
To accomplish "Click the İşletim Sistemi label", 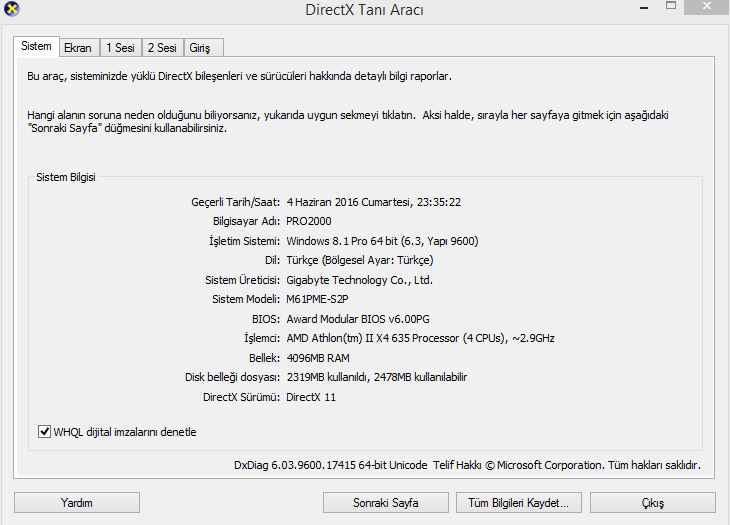I will point(244,241).
